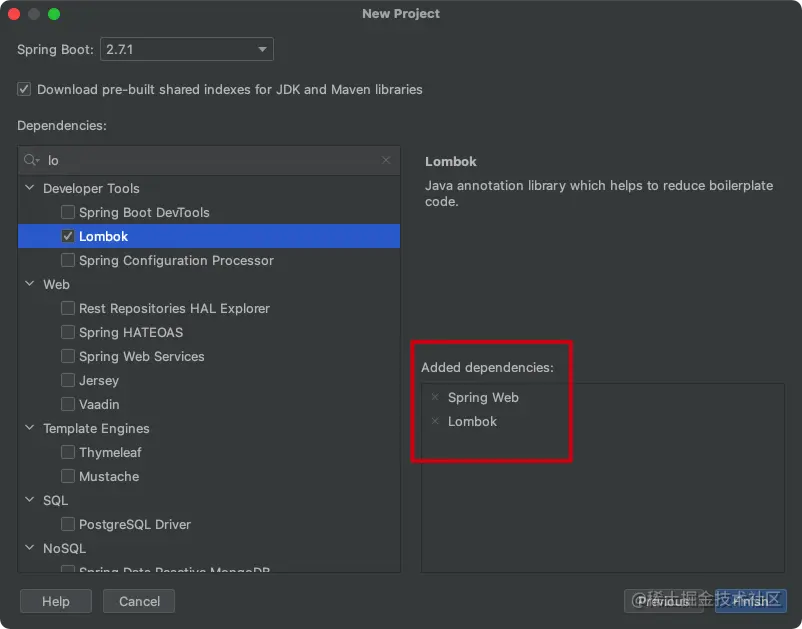
Task: Click the Cancel button
Action: click(139, 601)
